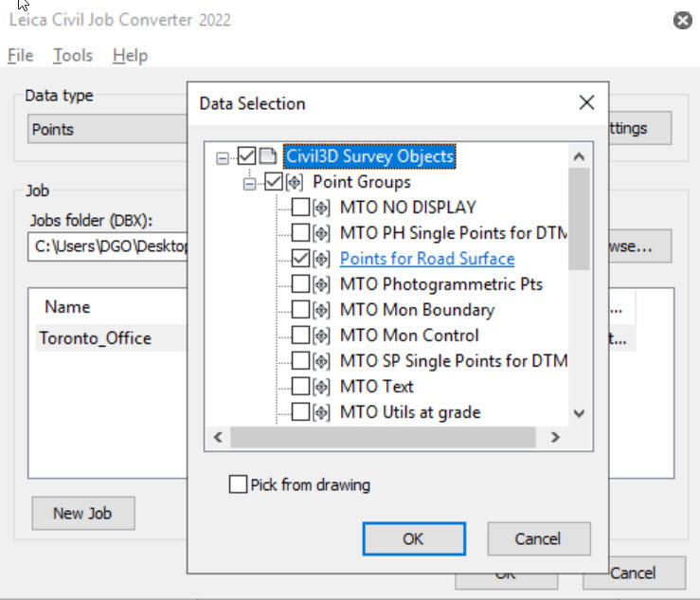
Task: Click the MTO Mon Control group icon
Action: coord(322,335)
